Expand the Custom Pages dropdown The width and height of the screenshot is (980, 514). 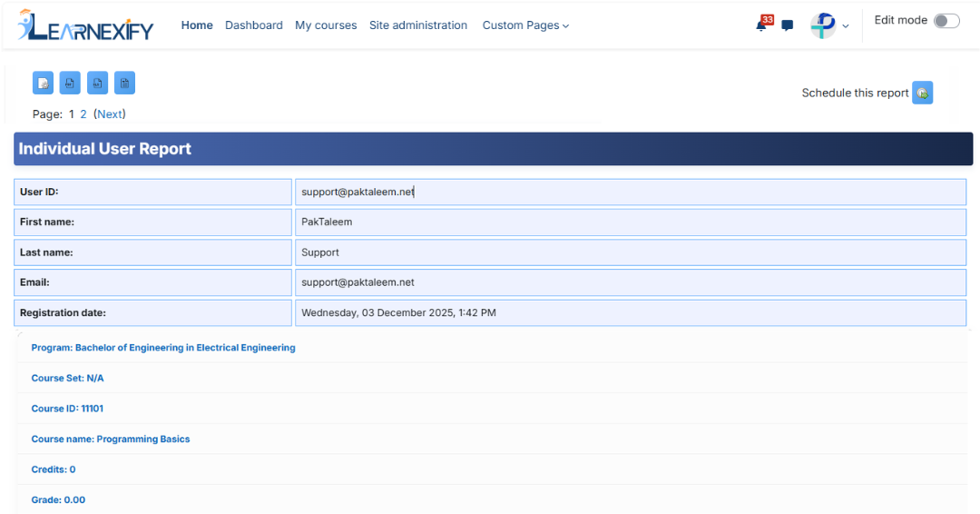click(x=525, y=25)
